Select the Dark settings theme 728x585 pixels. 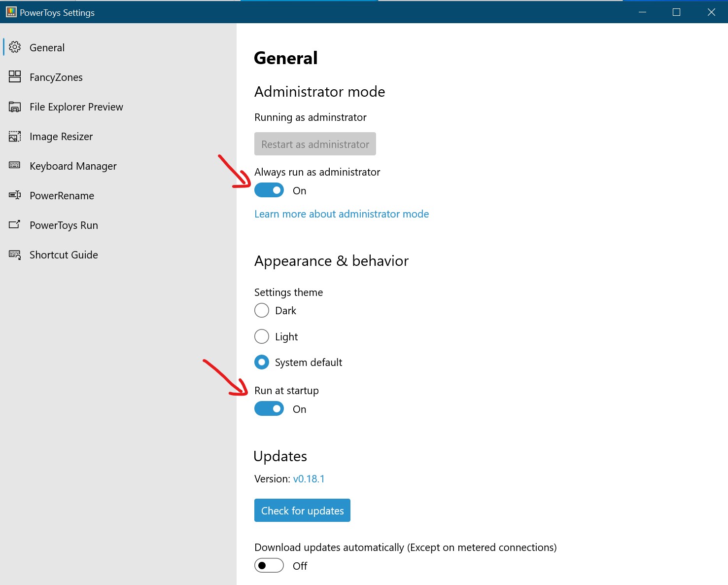(262, 311)
